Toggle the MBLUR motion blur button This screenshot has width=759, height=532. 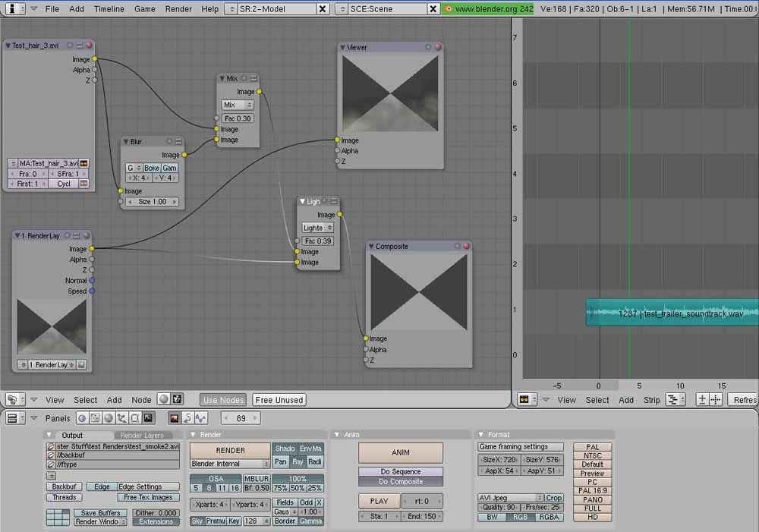pyautogui.click(x=256, y=478)
